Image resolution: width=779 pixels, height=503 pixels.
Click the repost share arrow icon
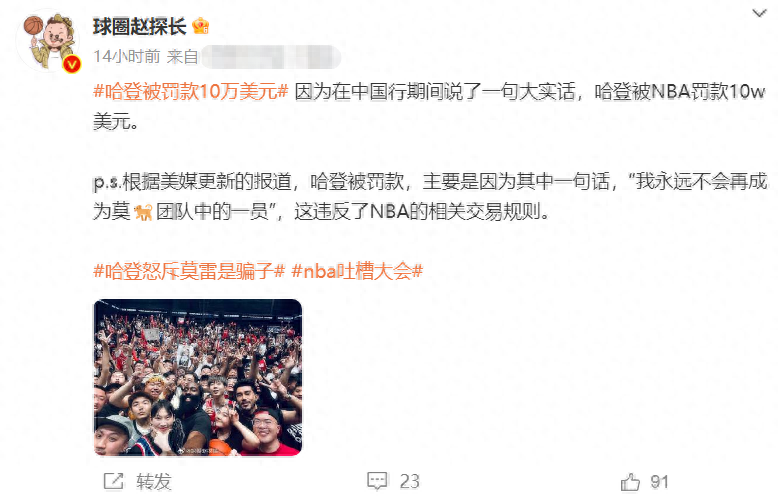(x=113, y=481)
